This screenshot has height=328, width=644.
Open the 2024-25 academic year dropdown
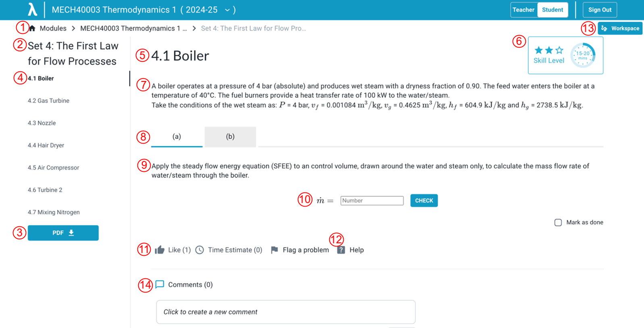point(226,10)
